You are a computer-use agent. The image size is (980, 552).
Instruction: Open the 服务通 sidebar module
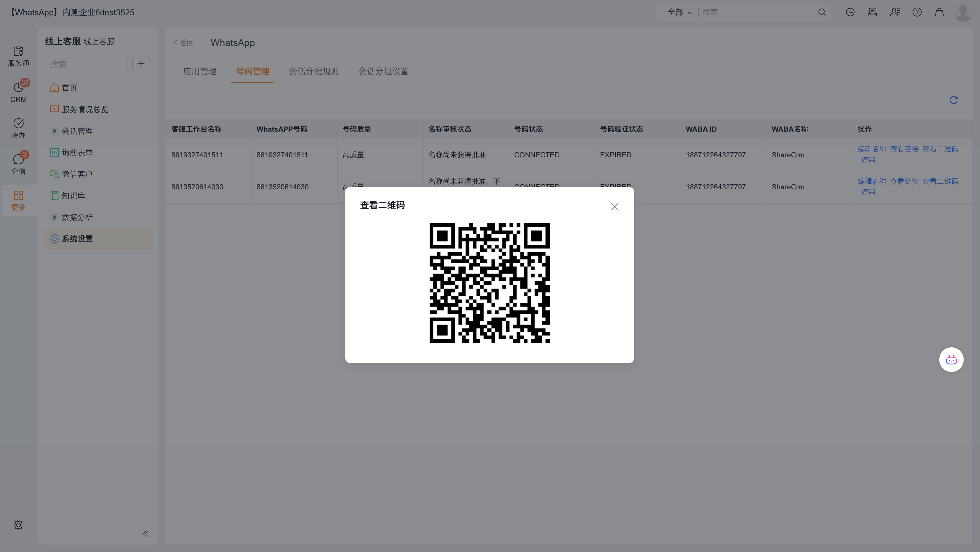click(18, 56)
